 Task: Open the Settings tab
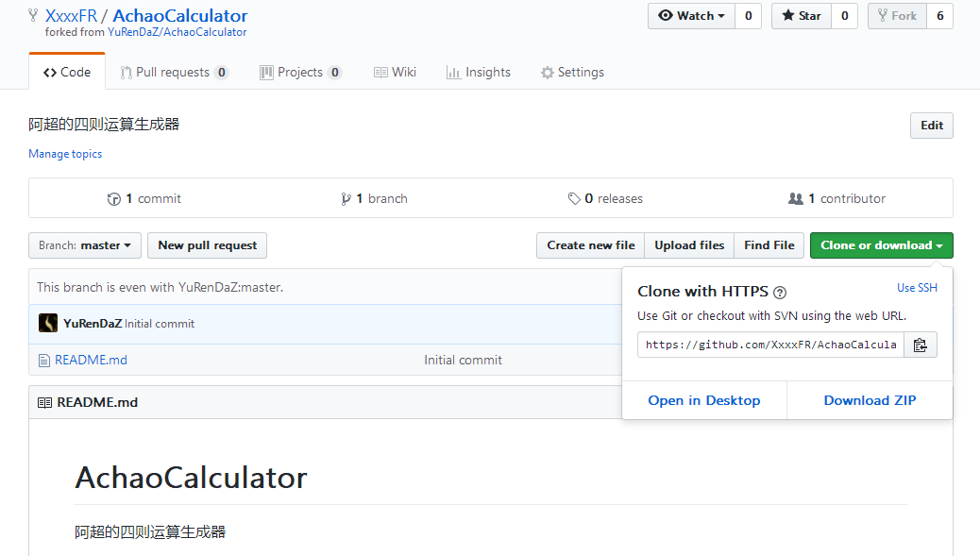click(x=572, y=73)
